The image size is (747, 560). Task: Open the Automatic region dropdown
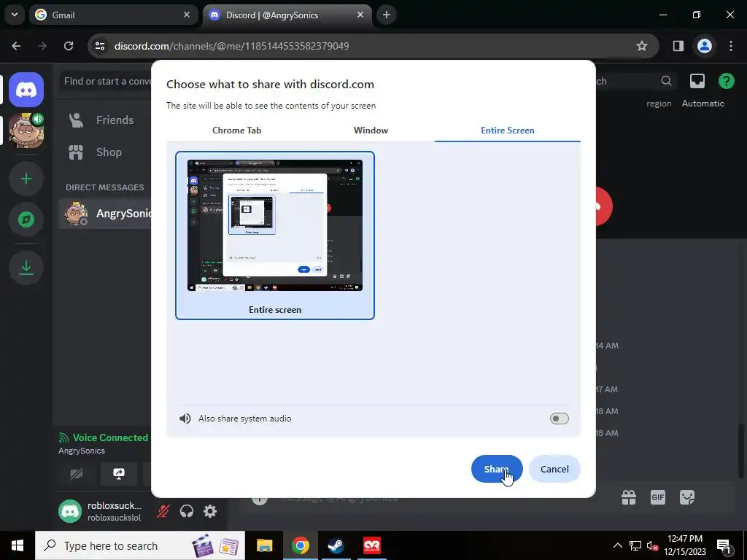coord(703,104)
